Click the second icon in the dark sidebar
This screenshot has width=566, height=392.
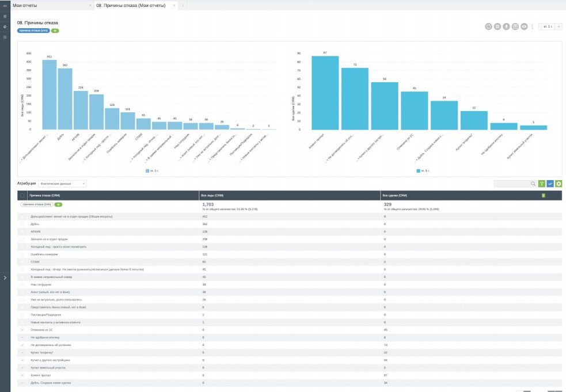(5, 16)
